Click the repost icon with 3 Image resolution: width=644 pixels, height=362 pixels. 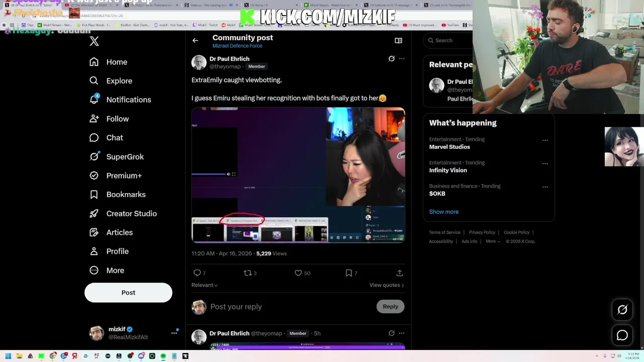tap(250, 273)
